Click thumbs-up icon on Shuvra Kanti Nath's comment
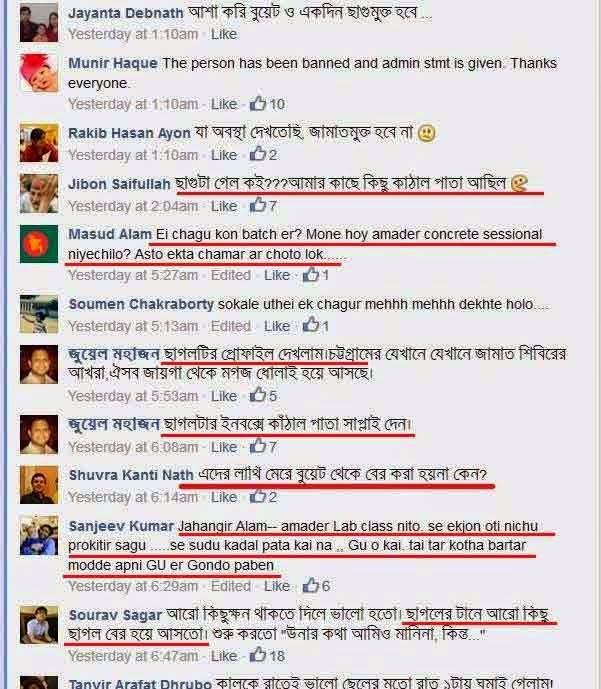The image size is (601, 689). [x=258, y=497]
